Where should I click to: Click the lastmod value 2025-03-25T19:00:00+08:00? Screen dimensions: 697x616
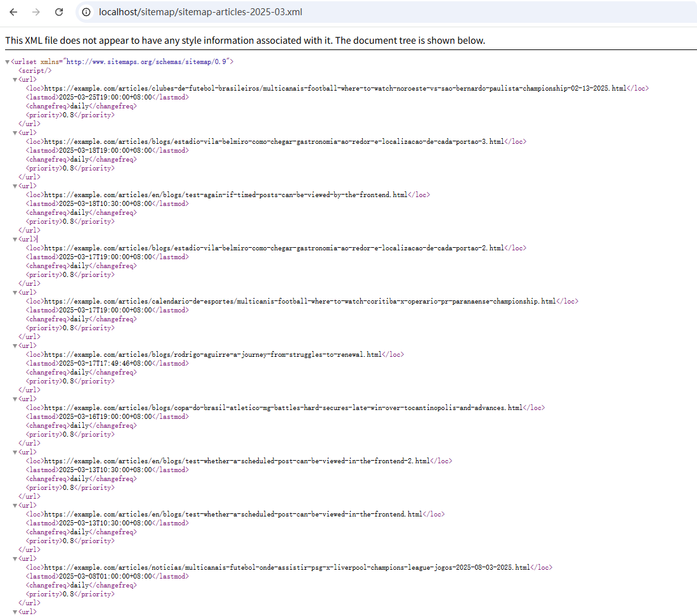click(105, 97)
